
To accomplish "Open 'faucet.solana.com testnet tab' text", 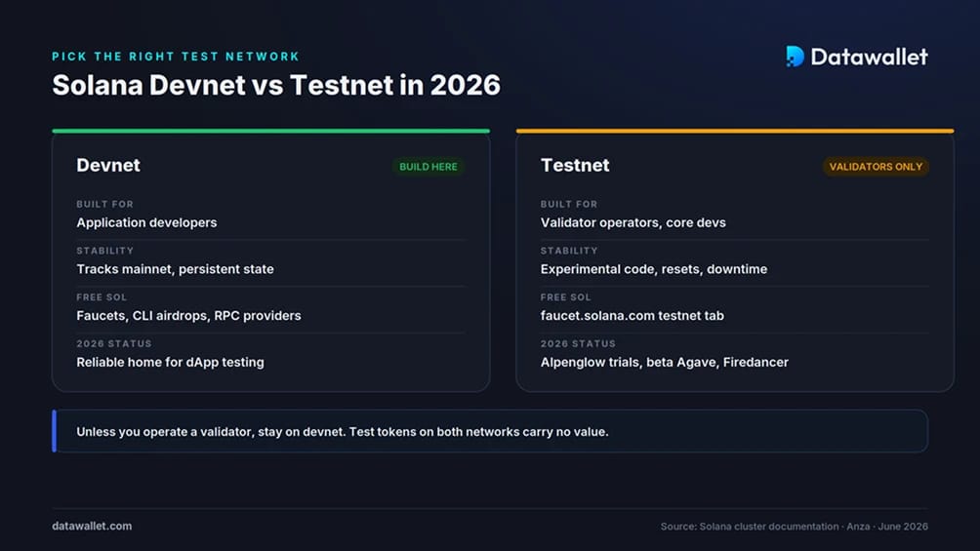I will (x=632, y=315).
